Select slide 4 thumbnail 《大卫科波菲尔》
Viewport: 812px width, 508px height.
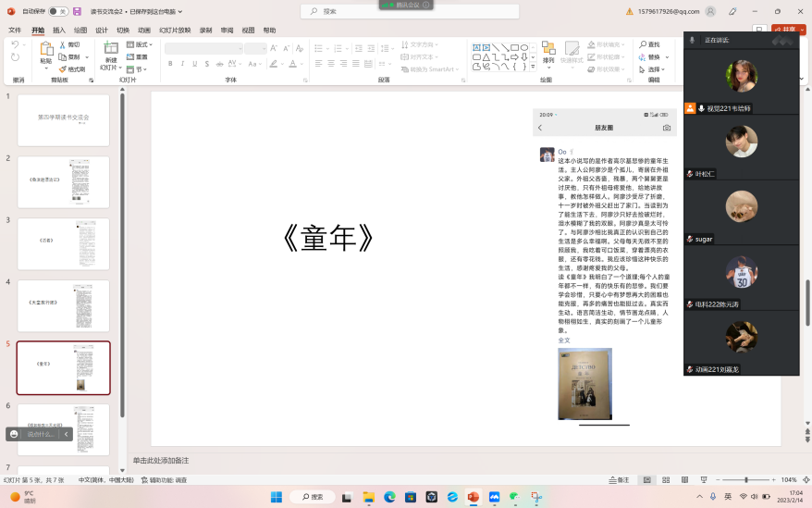[63, 304]
